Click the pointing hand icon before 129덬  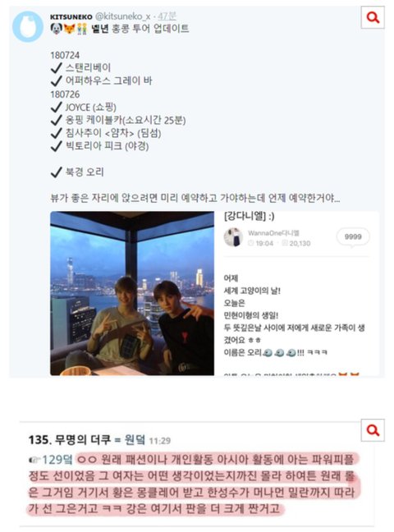pyautogui.click(x=34, y=460)
